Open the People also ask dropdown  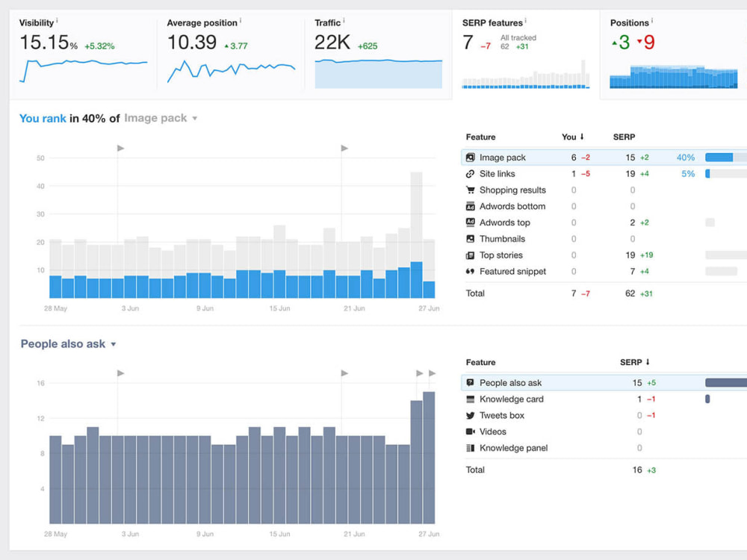tap(68, 343)
